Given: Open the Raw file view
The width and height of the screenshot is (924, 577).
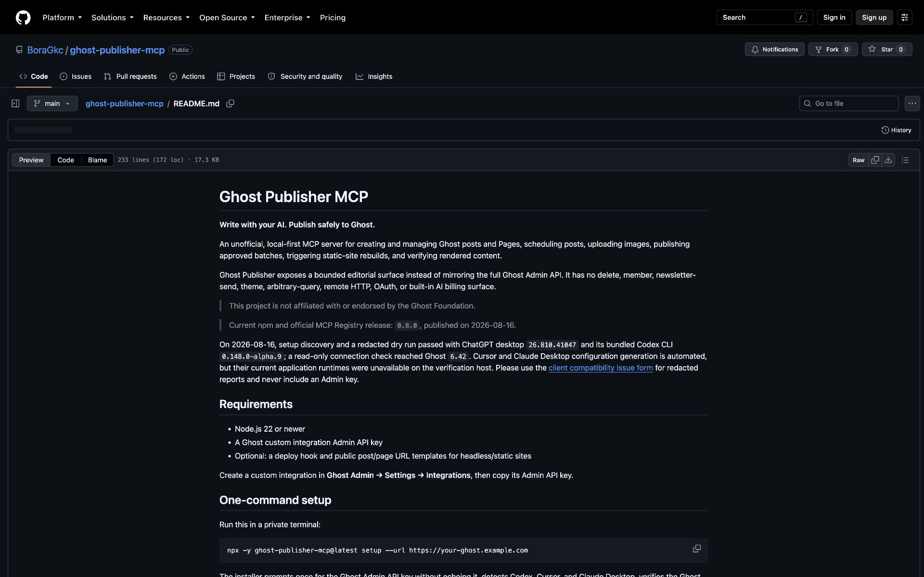Looking at the screenshot, I should pos(859,160).
